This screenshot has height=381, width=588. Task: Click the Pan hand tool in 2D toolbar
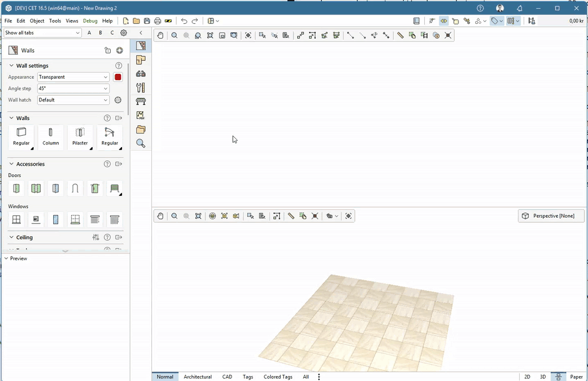click(160, 36)
